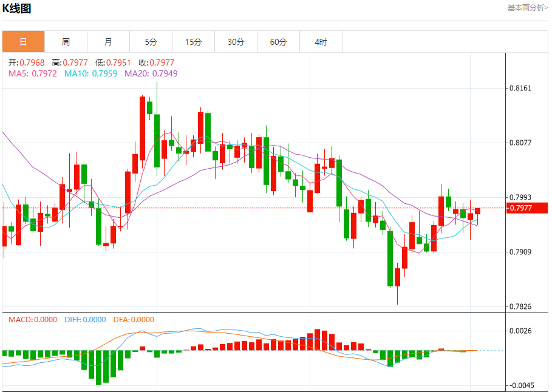Viewport: 552px width, 392px height.
Task: Open the 15分 timeframe tab
Action: pyautogui.click(x=194, y=41)
